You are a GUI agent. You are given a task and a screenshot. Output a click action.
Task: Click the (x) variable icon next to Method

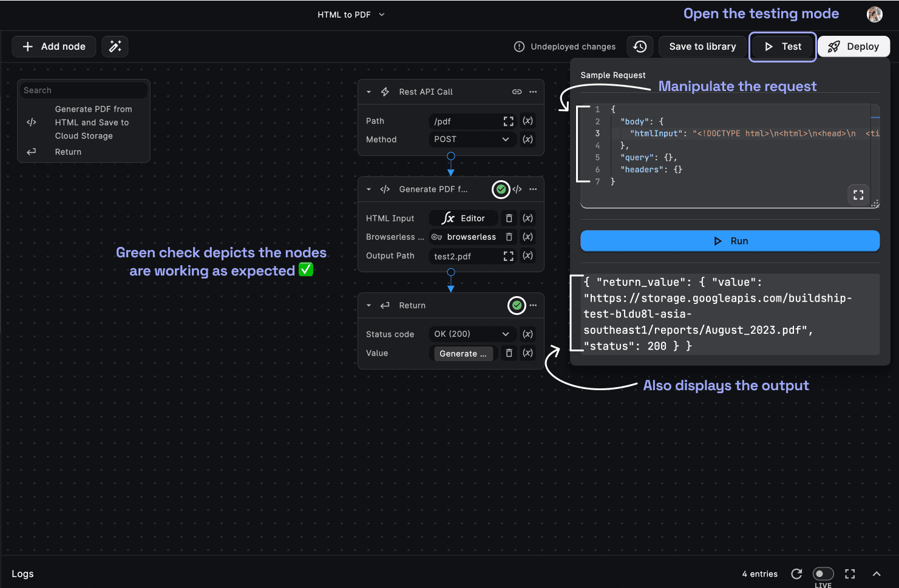tap(528, 140)
